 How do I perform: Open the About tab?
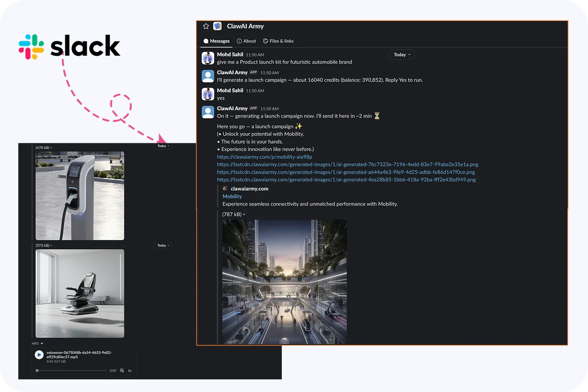click(x=247, y=41)
